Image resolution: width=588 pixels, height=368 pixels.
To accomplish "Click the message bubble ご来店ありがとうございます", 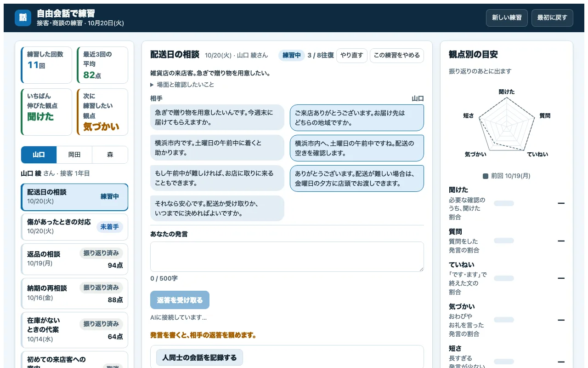I will (357, 118).
